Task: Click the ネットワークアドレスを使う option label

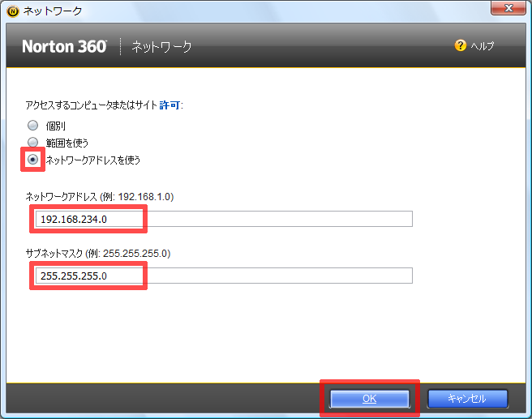Action: point(92,160)
